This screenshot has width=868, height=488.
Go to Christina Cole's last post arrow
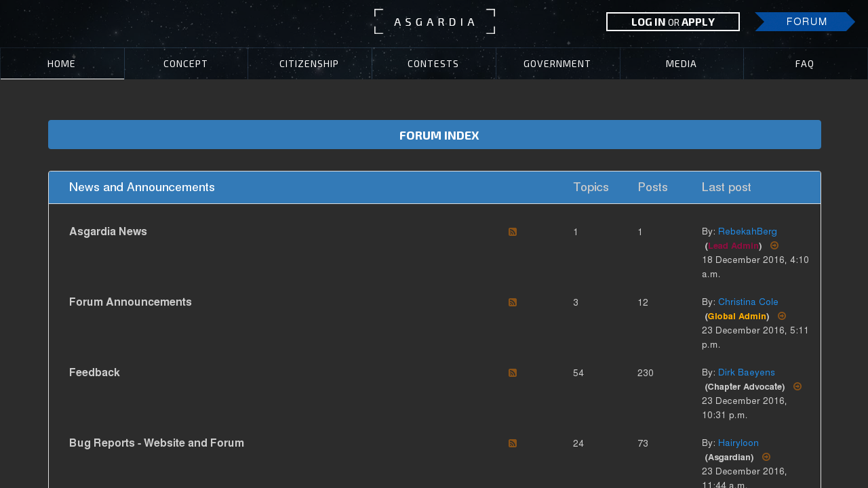(782, 316)
